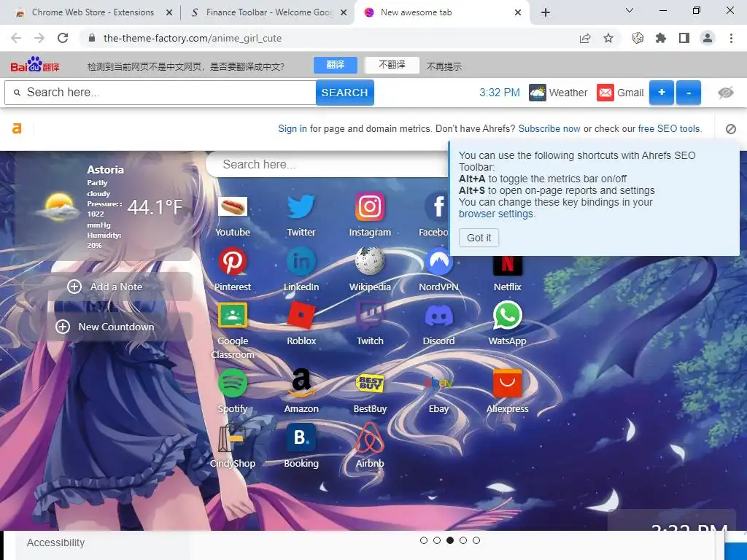747x560 pixels.
Task: Disable the Ahrefs toolbar circle-slash icon
Action: pyautogui.click(x=731, y=129)
